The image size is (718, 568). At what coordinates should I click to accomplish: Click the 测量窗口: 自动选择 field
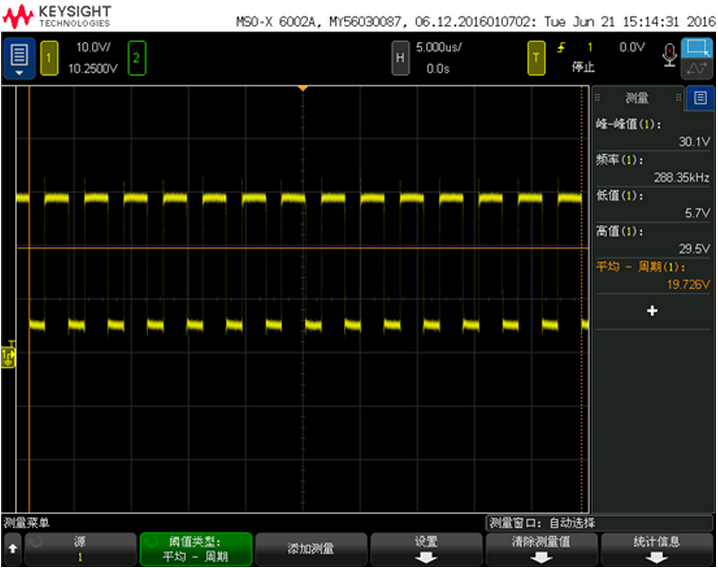click(599, 523)
